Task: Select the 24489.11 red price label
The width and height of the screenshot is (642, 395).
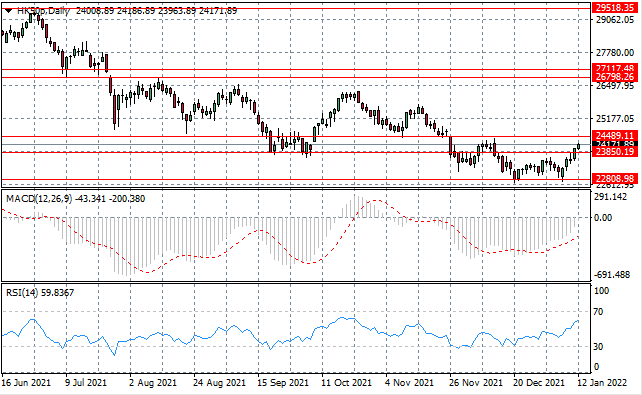Action: (x=615, y=135)
